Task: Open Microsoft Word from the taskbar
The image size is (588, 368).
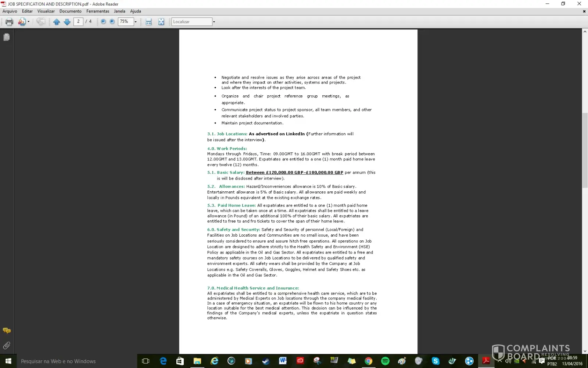Action: coord(283,361)
